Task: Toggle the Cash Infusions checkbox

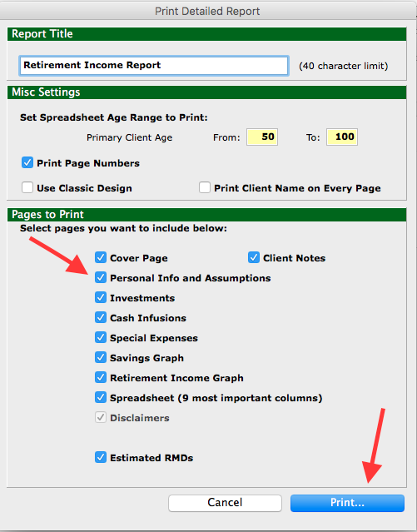Action: coord(101,317)
